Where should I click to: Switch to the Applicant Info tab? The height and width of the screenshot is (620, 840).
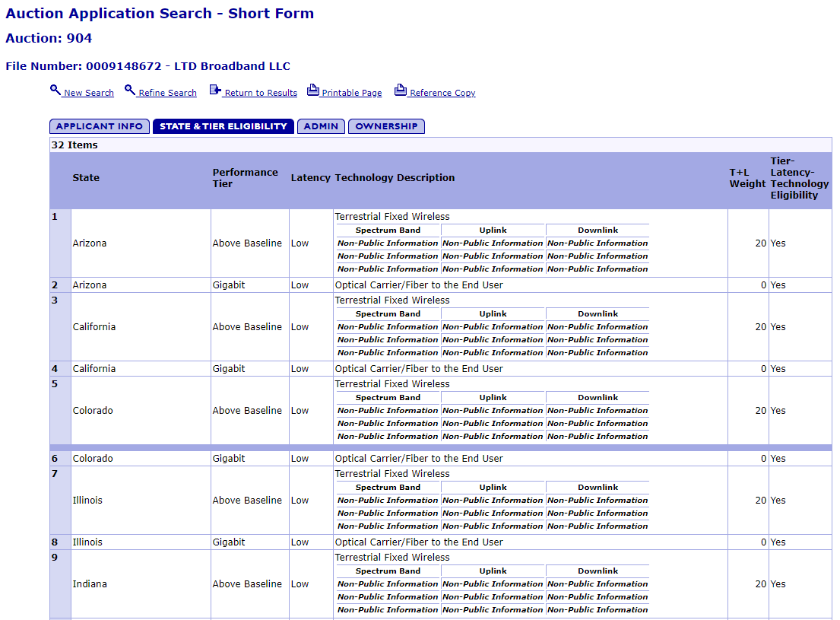(100, 126)
